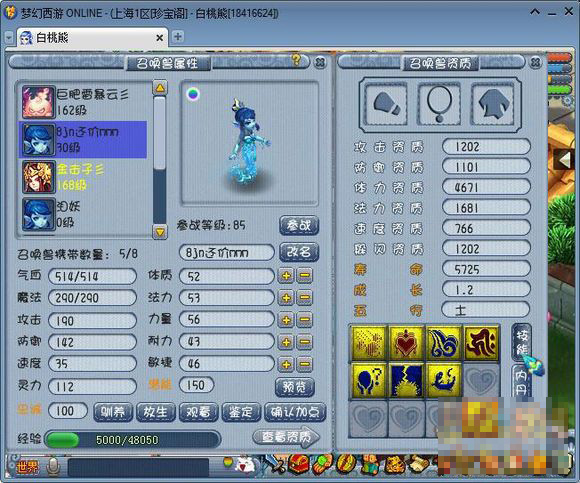Select pet 泡妖 0级 in list
This screenshot has width=580, height=483.
pos(83,215)
